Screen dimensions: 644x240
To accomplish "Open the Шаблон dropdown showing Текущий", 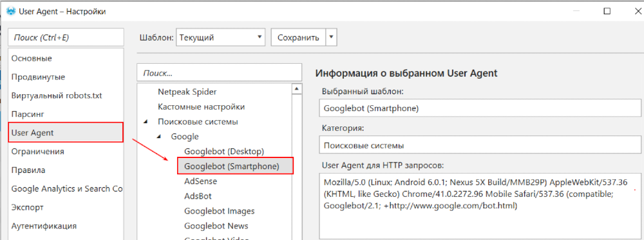I will click(x=220, y=37).
